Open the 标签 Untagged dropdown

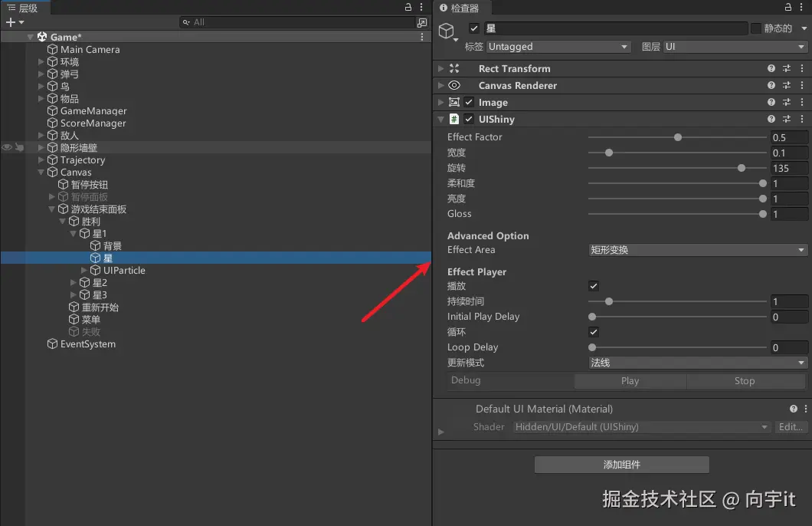click(x=558, y=47)
